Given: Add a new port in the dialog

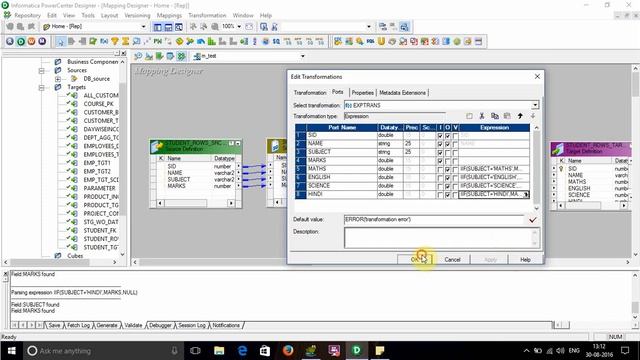Looking at the screenshot, I should coord(469,116).
